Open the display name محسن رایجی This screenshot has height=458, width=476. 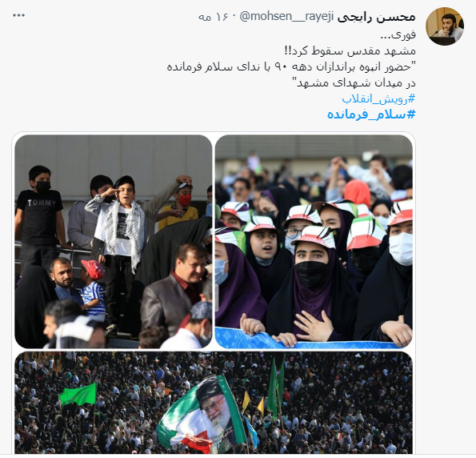[x=376, y=17]
